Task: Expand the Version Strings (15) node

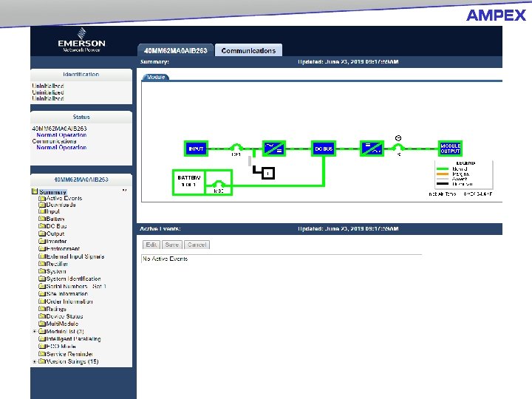Action: (34, 361)
